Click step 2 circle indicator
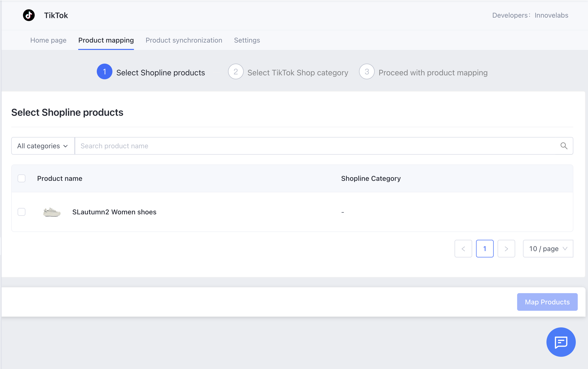This screenshot has width=588, height=369. pos(236,72)
